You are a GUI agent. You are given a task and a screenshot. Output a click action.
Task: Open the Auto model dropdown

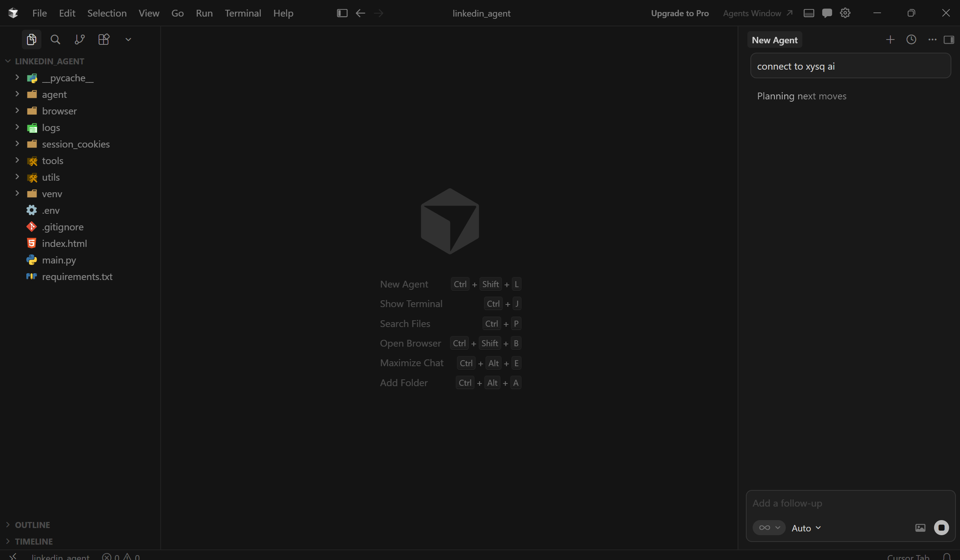(806, 528)
